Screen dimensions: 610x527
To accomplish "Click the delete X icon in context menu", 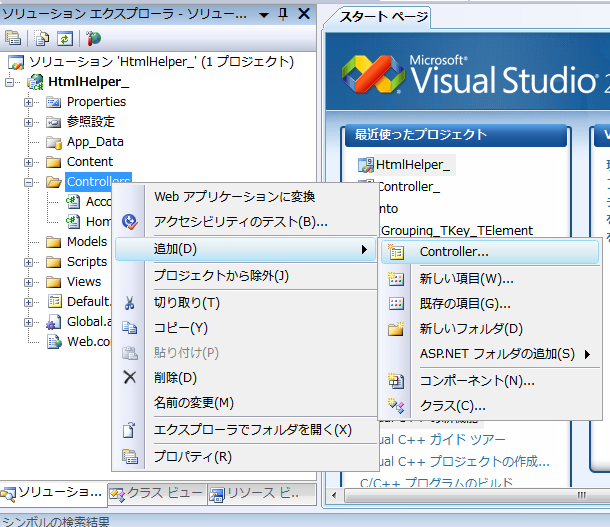I will tap(130, 377).
